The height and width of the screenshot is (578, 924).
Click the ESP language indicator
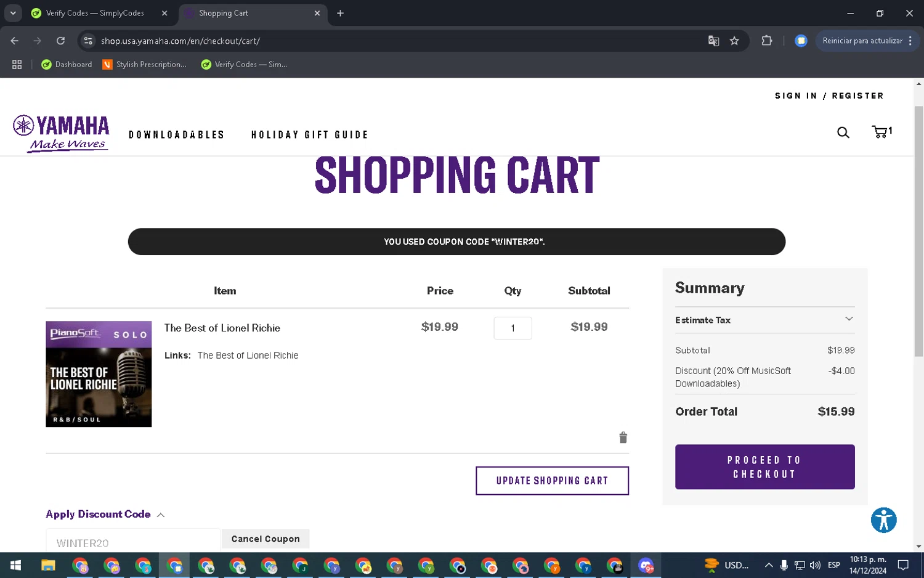(x=833, y=565)
